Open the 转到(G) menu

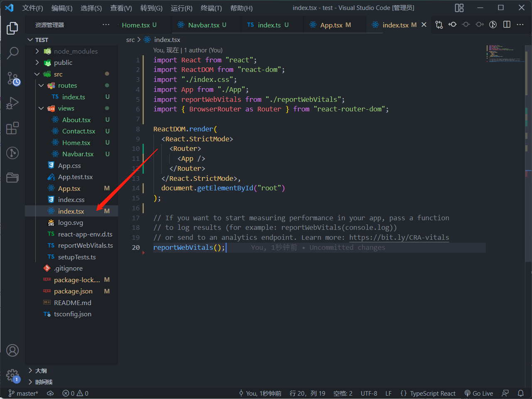[151, 8]
